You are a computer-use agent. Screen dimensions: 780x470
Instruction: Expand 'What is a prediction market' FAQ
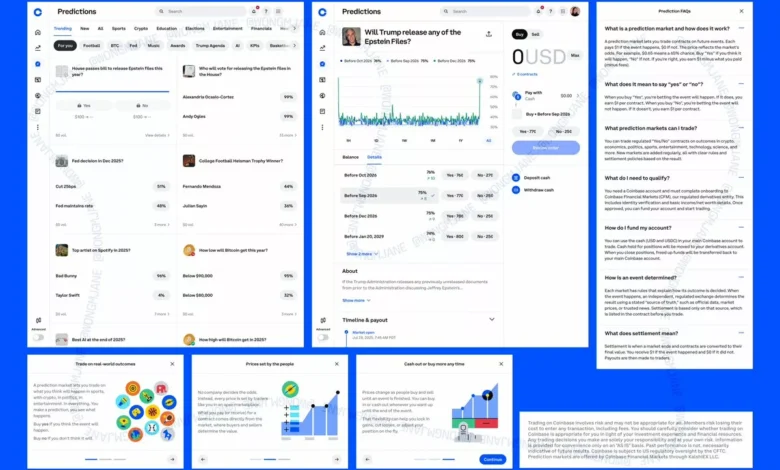click(x=740, y=28)
